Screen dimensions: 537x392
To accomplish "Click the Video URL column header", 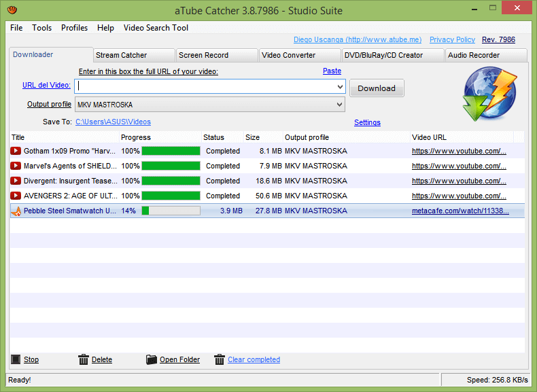I will click(462, 137).
